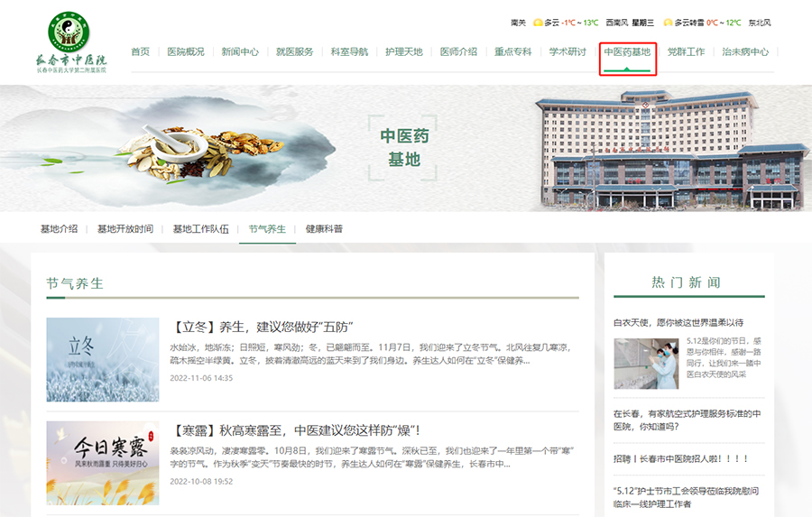Click the hospital logo emblem
812x517 pixels.
pyautogui.click(x=69, y=32)
